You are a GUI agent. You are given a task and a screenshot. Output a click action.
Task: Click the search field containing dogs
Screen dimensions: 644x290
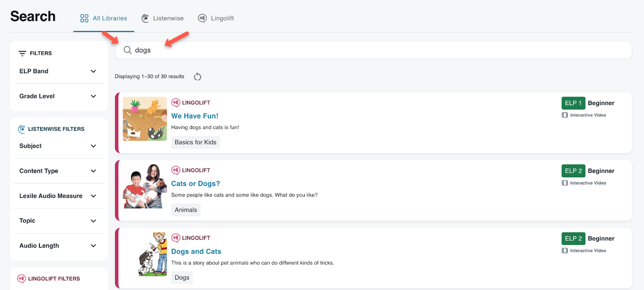click(373, 50)
